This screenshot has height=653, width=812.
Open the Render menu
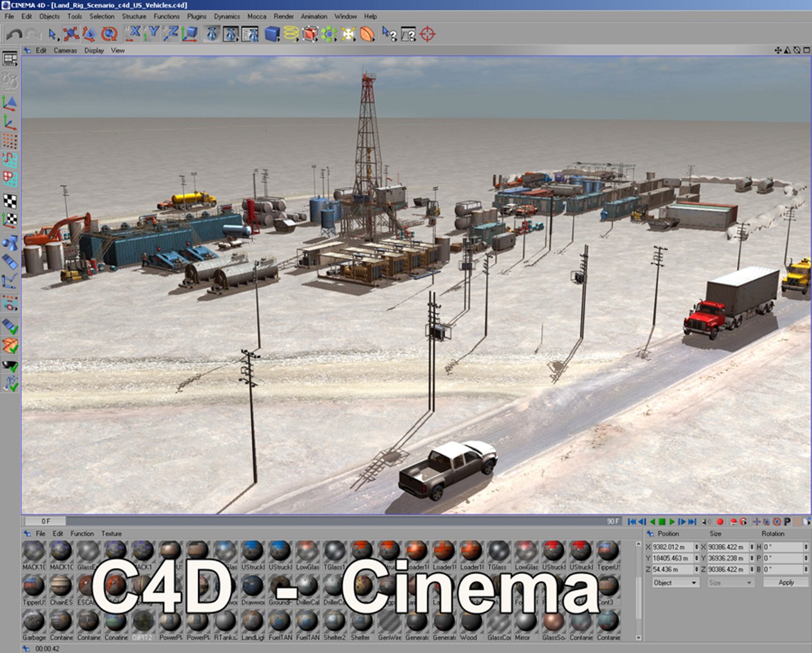(284, 16)
